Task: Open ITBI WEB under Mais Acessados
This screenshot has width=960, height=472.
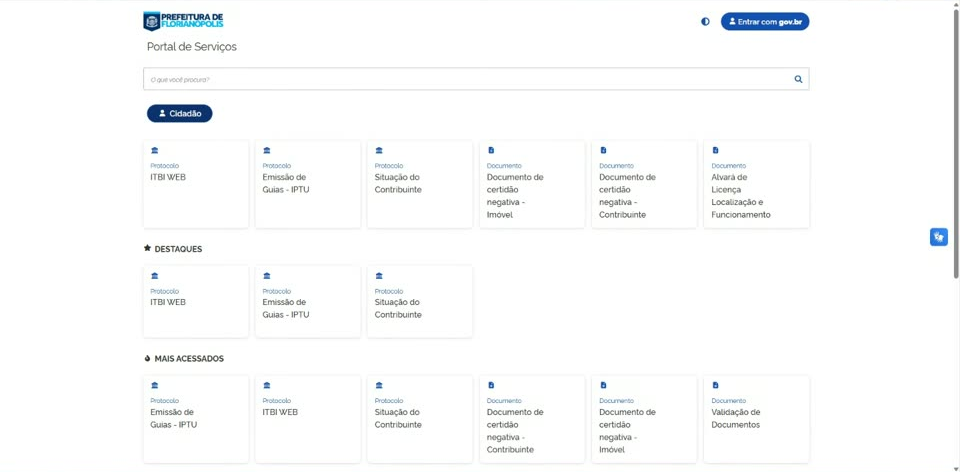Action: tap(308, 419)
